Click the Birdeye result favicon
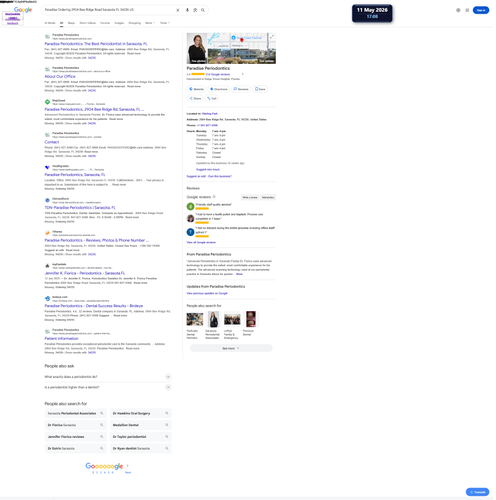This screenshot has width=496, height=500. click(47, 299)
